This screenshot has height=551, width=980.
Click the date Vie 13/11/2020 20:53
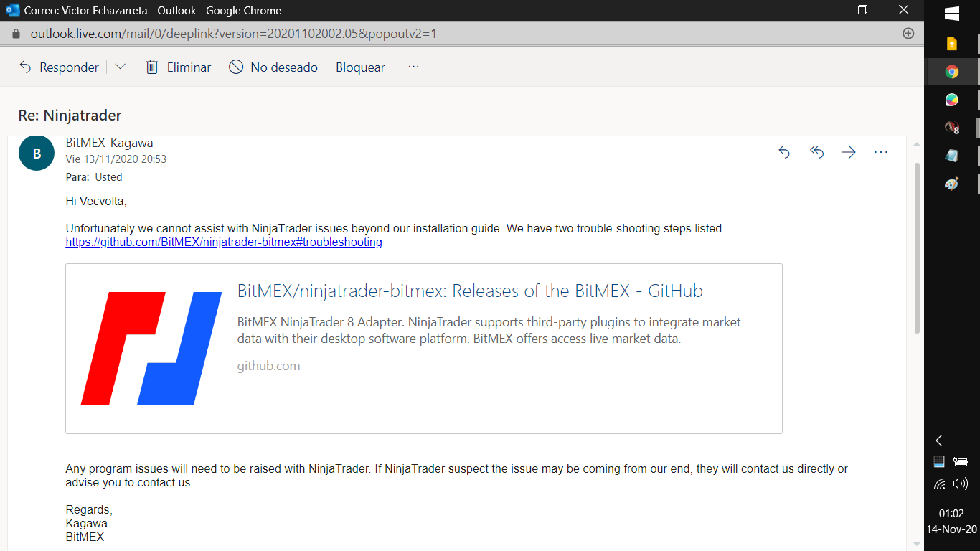(x=116, y=159)
